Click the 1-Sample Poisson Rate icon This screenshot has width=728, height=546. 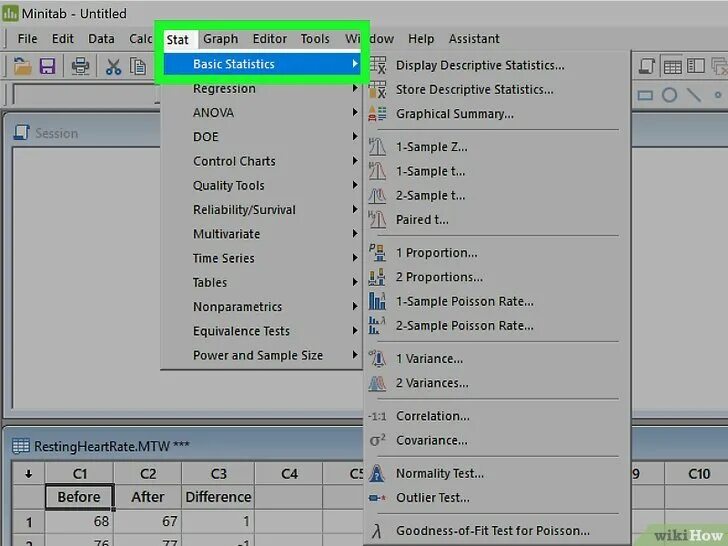pyautogui.click(x=377, y=301)
